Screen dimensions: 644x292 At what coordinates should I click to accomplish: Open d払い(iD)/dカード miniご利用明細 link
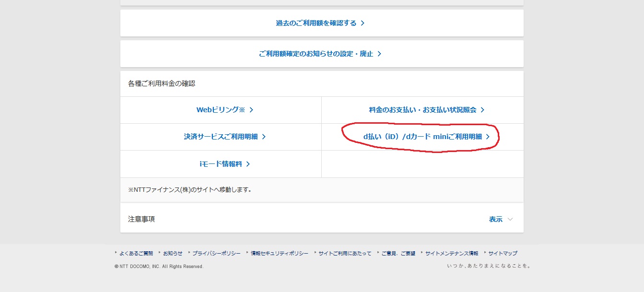coord(427,137)
